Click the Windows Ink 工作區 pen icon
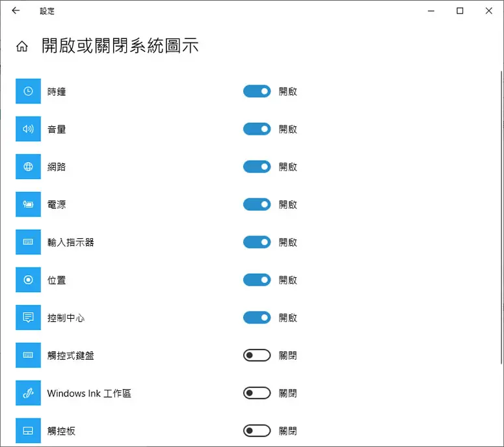Image resolution: width=504 pixels, height=447 pixels. point(28,393)
